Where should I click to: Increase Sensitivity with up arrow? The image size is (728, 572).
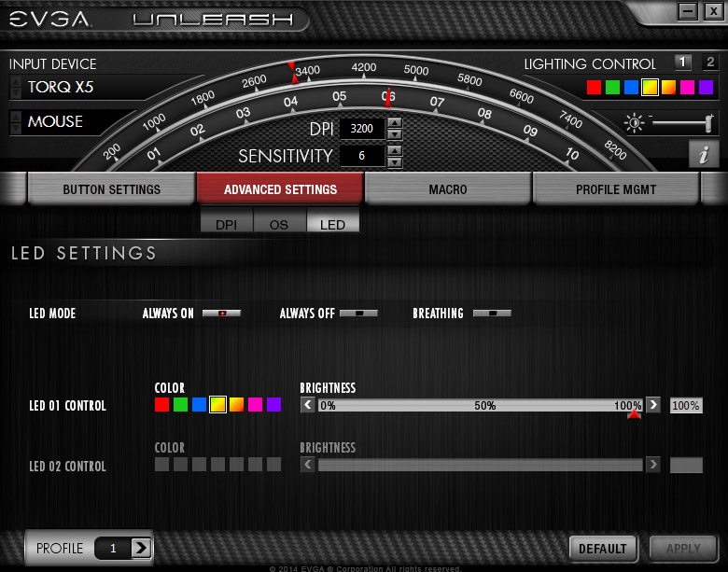click(395, 150)
